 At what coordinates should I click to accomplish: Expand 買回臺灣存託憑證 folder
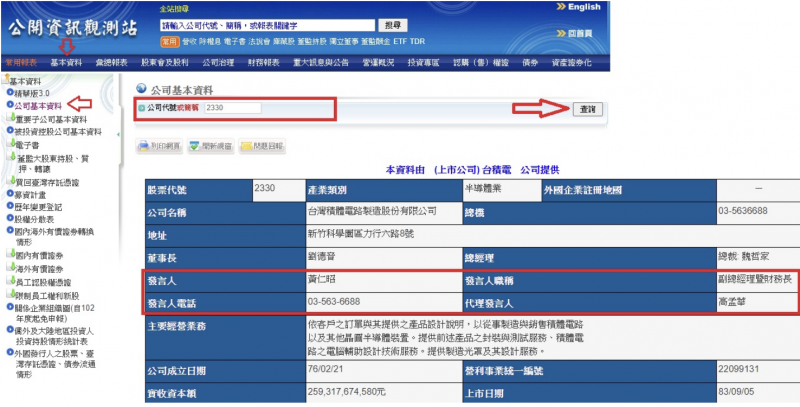(x=13, y=181)
